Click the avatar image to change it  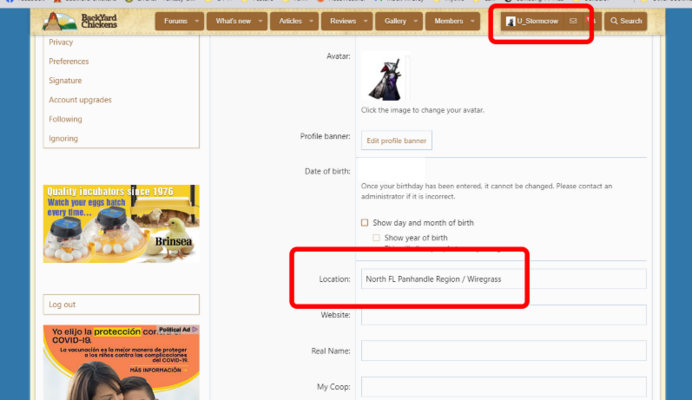386,76
